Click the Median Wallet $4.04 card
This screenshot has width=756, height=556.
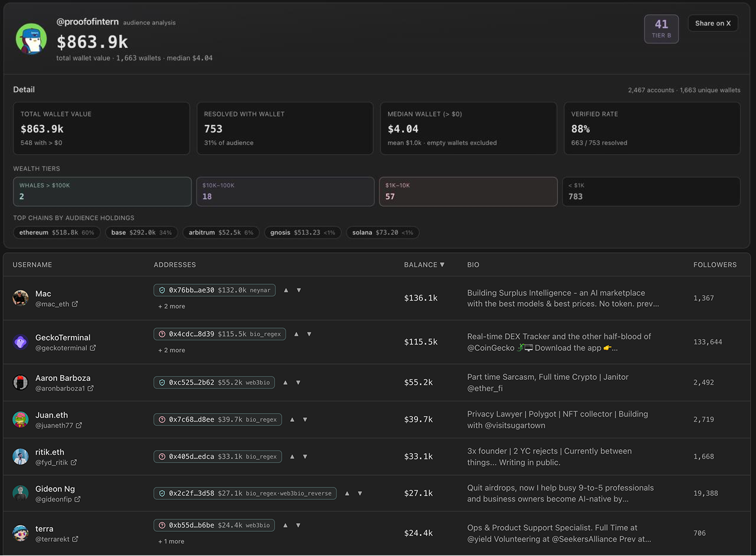(468, 128)
